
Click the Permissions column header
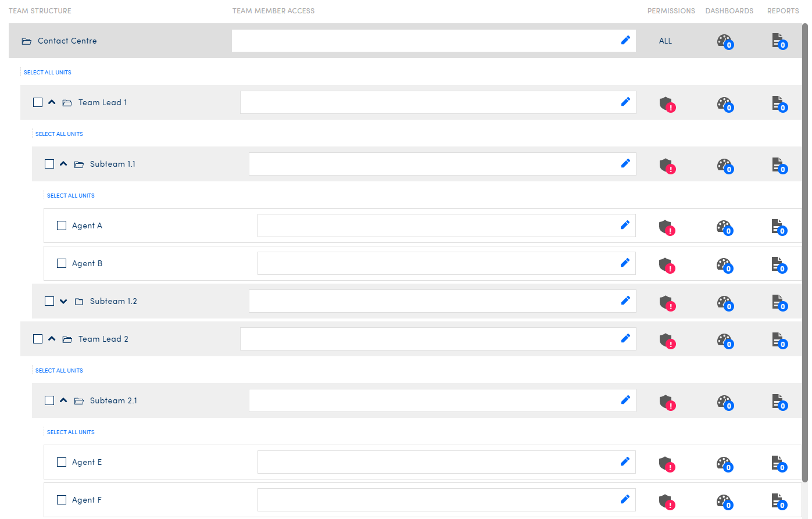click(671, 11)
